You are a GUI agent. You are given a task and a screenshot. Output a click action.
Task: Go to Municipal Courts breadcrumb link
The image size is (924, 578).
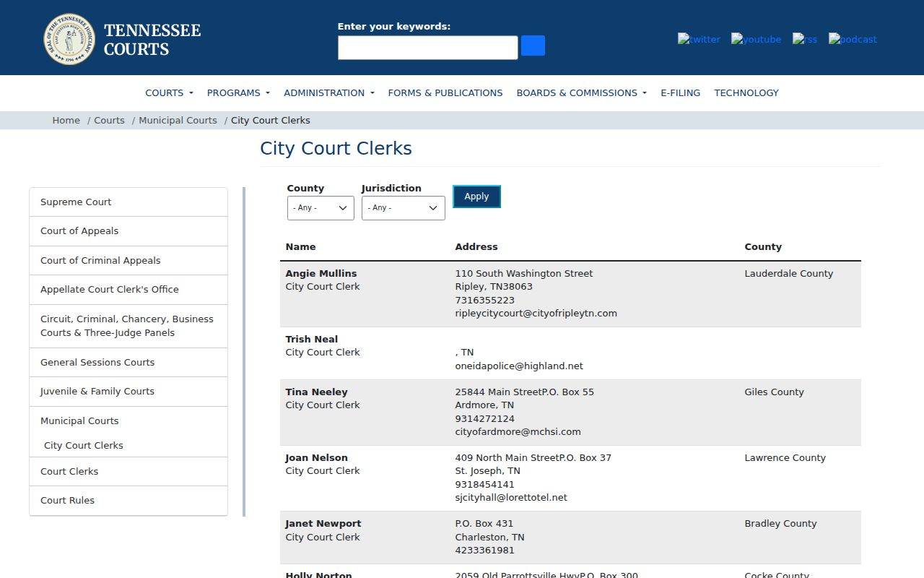[178, 121]
